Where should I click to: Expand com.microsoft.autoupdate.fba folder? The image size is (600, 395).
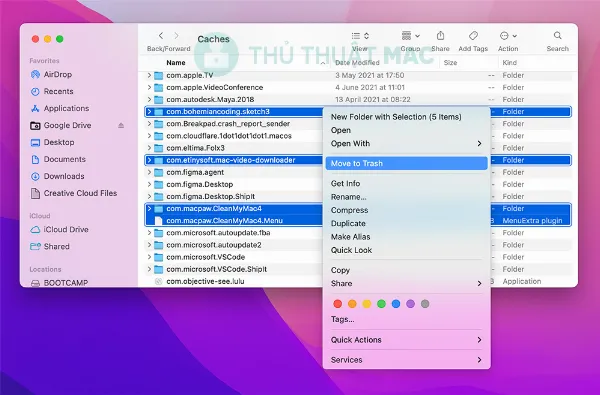point(149,233)
